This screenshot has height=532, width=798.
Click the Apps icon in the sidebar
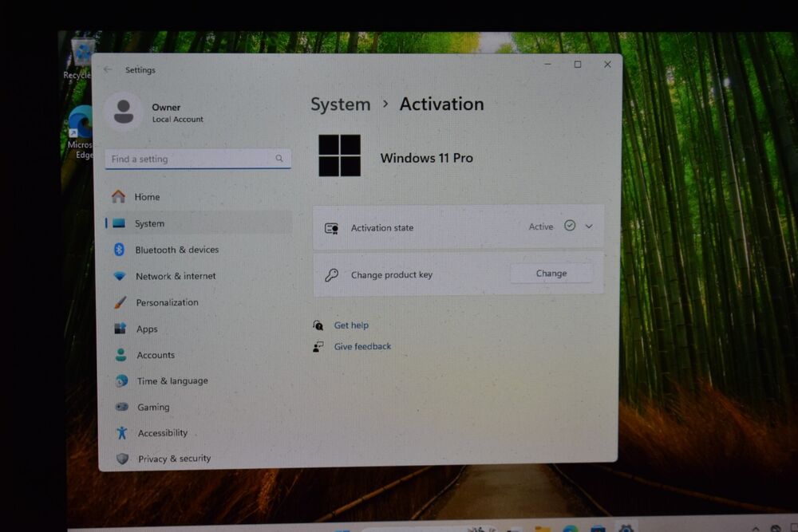pyautogui.click(x=120, y=329)
